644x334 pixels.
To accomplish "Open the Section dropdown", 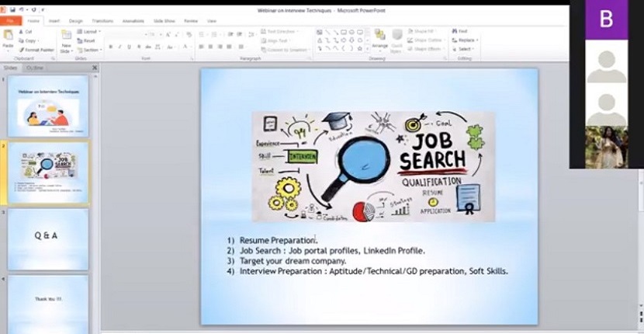I will point(89,50).
